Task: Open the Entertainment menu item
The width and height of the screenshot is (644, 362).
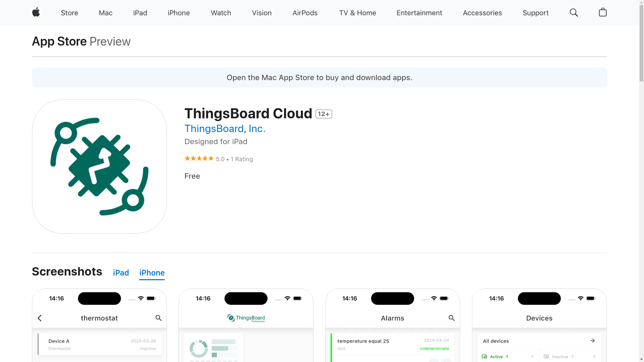Action: tap(419, 13)
